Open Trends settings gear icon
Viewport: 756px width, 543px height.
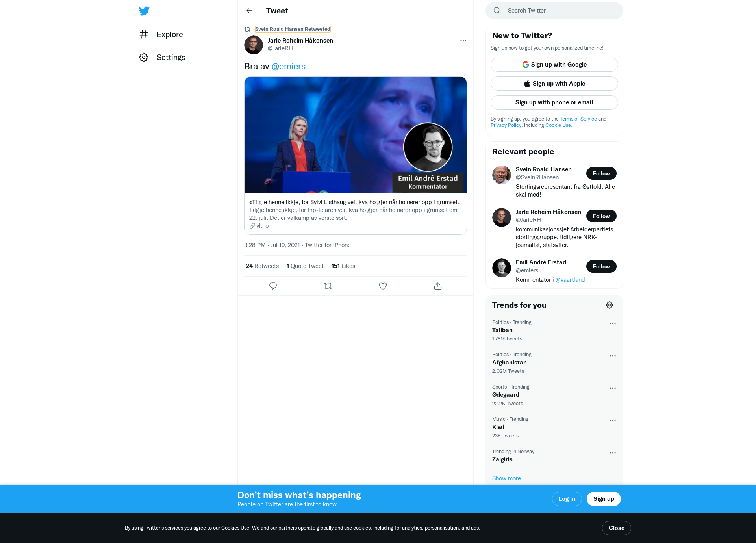610,305
